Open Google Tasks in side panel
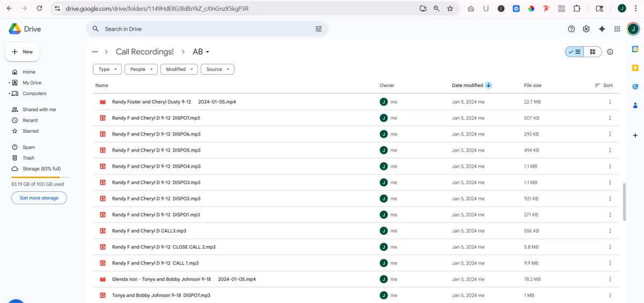Screen dimensions: 644x303 pyautogui.click(x=635, y=86)
